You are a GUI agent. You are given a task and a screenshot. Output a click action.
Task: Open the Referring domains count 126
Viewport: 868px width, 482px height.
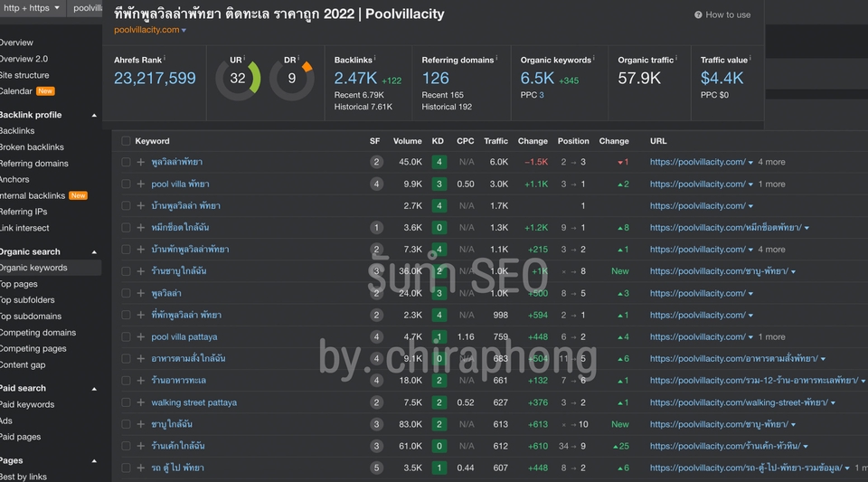(435, 78)
